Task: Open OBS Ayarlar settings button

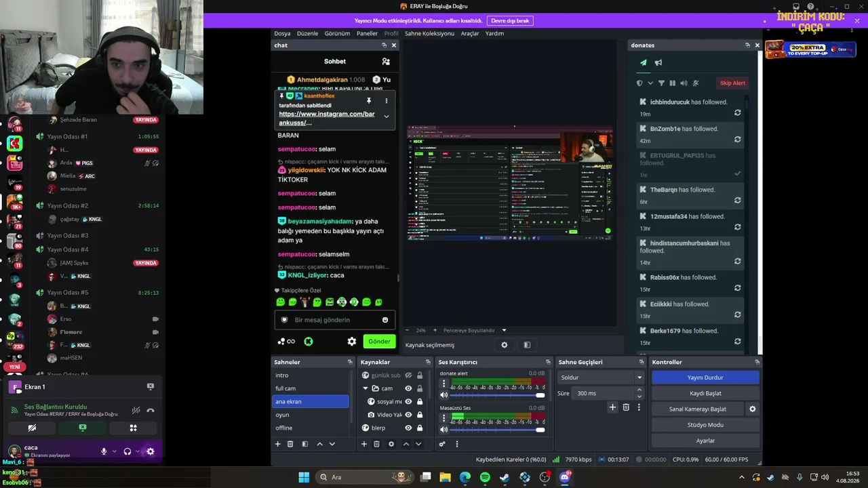Action: (x=705, y=441)
